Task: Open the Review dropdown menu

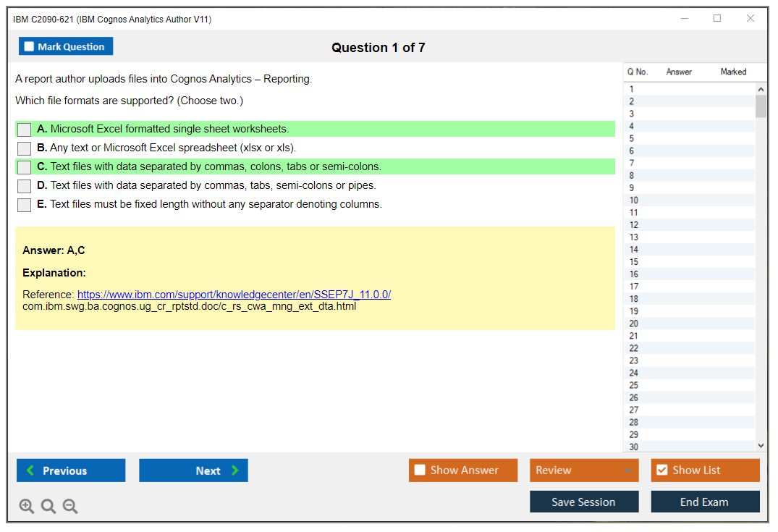Action: pyautogui.click(x=583, y=470)
